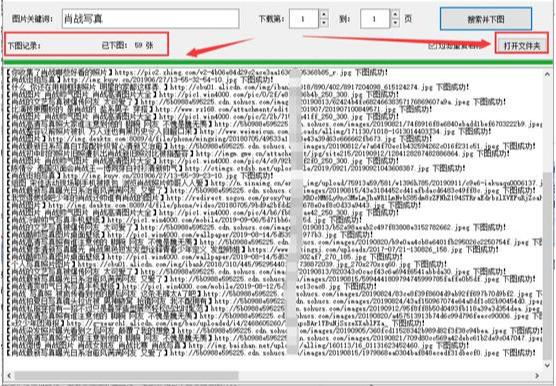Image resolution: width=556 pixels, height=386 pixels.
Task: Click the log row with img.baizhan.net URL
Action: (x=238, y=345)
